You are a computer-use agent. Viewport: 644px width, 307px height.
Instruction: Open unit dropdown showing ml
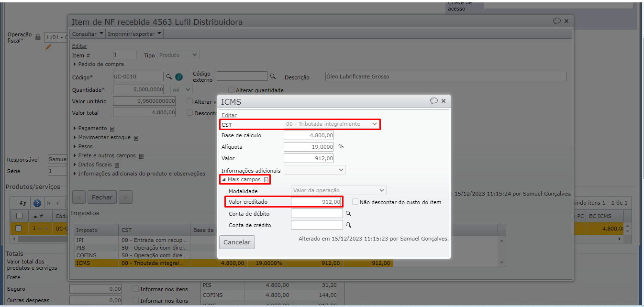click(x=182, y=89)
